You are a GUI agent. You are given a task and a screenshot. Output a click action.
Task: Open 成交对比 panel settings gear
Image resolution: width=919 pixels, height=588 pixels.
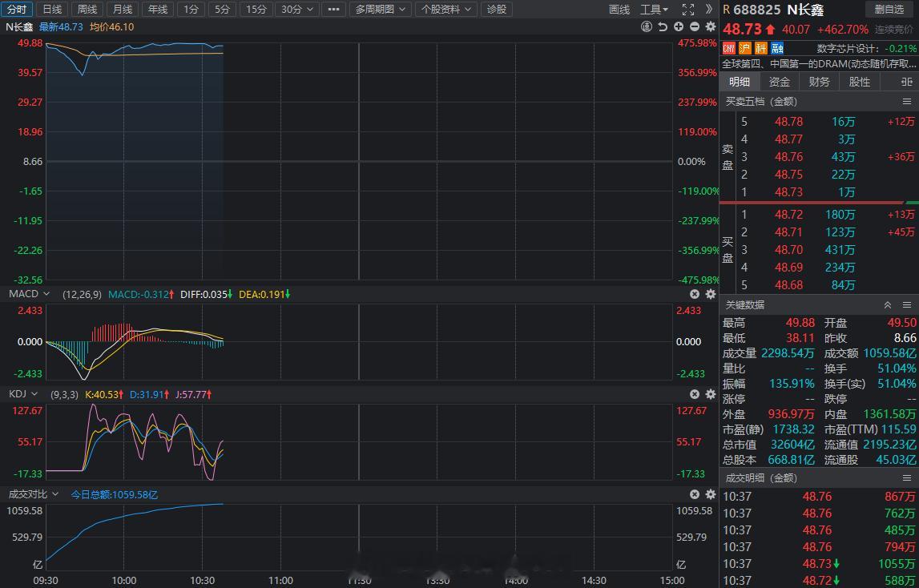point(711,494)
